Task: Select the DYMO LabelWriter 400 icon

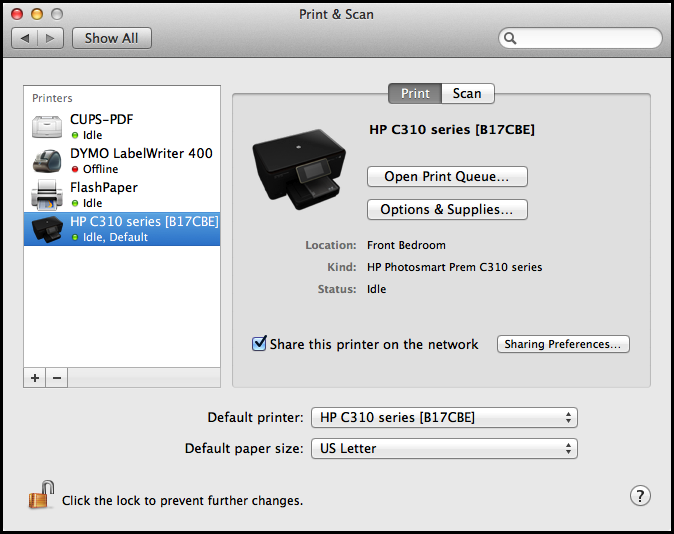Action: [47, 161]
